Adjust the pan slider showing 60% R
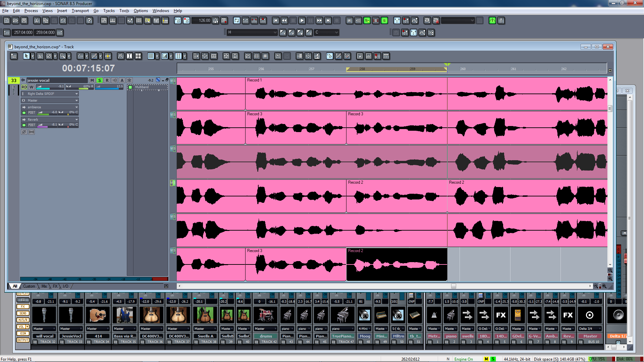The height and width of the screenshot is (362, 644). 80,87
